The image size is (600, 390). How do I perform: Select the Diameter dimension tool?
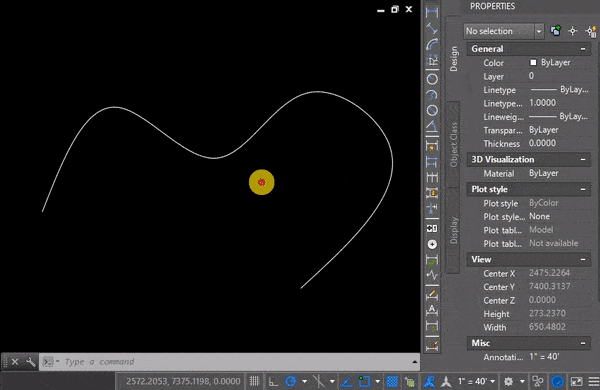point(432,111)
